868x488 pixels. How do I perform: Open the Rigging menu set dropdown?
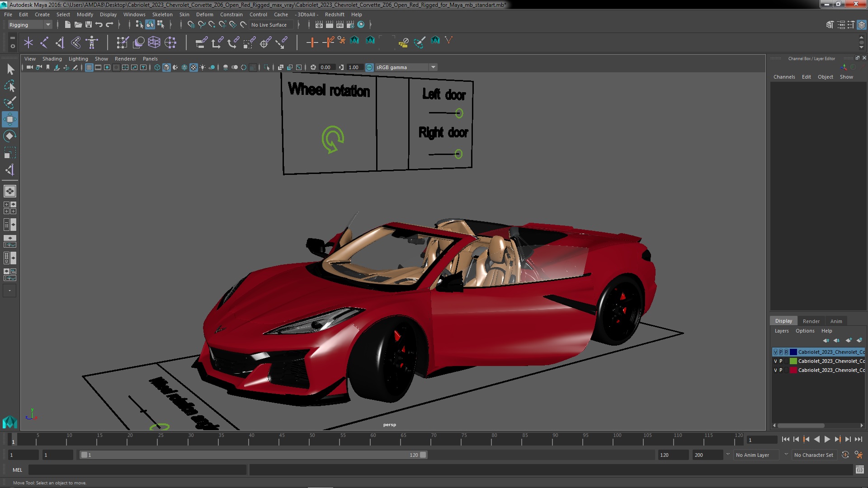30,25
